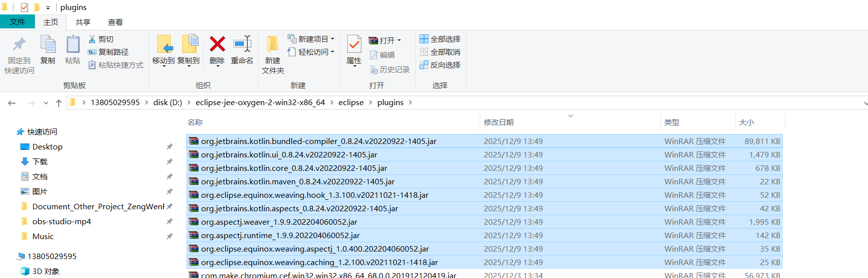Click History (历史记录) button
Screen dimensions: 868x278
tap(390, 70)
